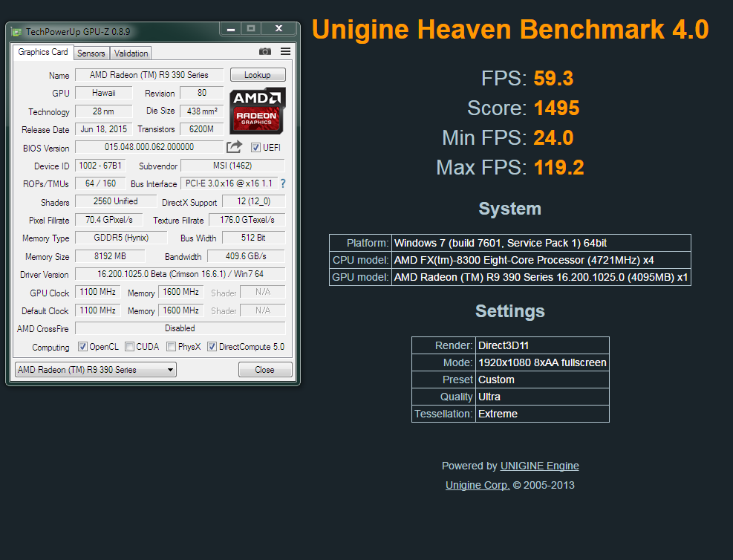Click the Render value Direct3D11
The height and width of the screenshot is (560, 733).
click(x=504, y=345)
